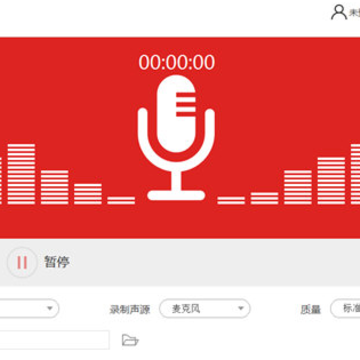360x360 pixels.
Task: Click the large microphone icon
Action: pos(176,138)
